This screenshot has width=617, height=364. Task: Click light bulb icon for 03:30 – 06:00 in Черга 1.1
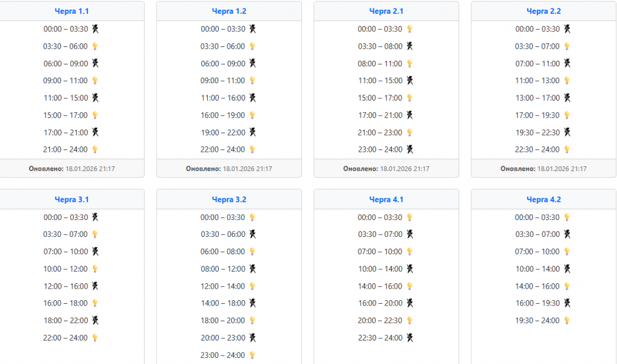95,46
